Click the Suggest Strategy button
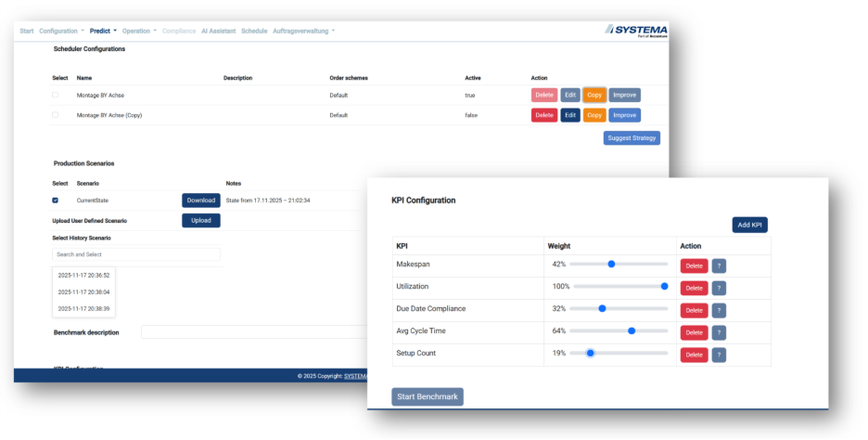This screenshot has width=868, height=440. coord(632,138)
